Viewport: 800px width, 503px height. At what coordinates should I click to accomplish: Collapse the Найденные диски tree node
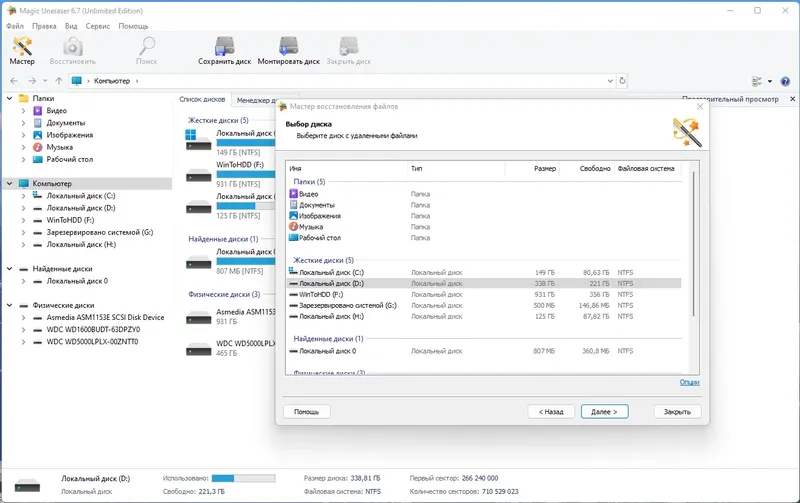click(9, 268)
